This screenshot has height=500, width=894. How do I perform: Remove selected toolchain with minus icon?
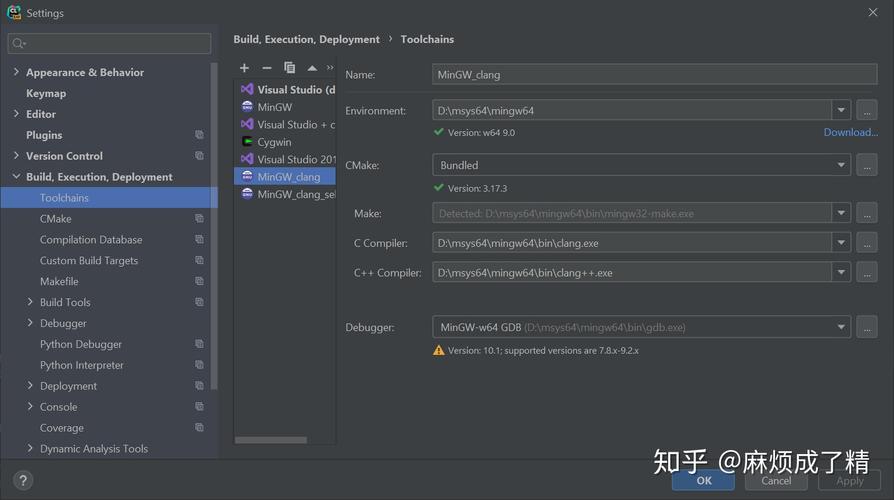266,68
